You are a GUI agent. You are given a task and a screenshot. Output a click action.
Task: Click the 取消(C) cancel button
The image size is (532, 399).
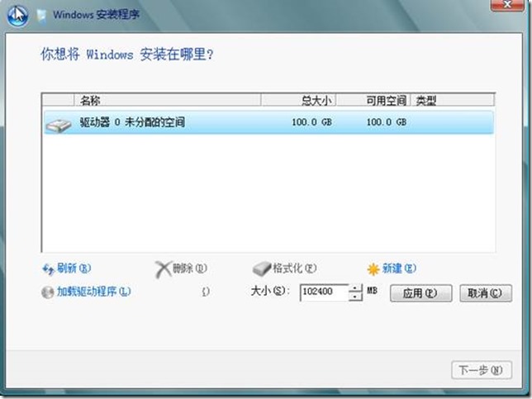(x=486, y=293)
